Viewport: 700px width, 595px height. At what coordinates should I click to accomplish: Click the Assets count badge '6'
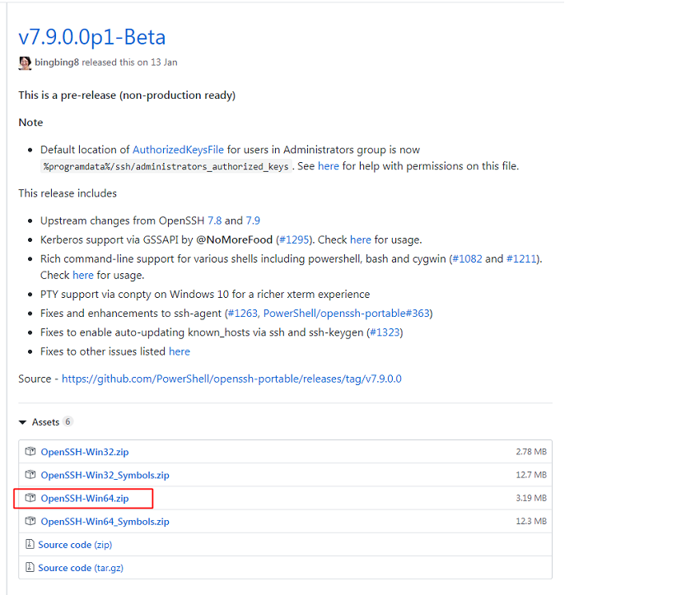(x=68, y=421)
